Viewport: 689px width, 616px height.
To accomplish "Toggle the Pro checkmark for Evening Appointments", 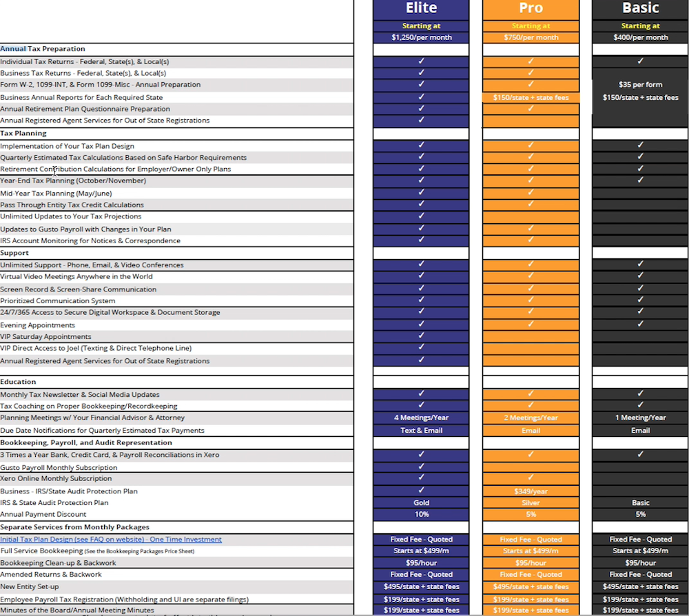I will coord(531,325).
